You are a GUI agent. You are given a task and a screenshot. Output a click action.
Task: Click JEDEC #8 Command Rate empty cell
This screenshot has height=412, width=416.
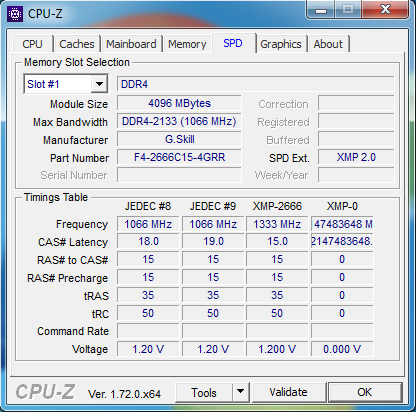148,331
